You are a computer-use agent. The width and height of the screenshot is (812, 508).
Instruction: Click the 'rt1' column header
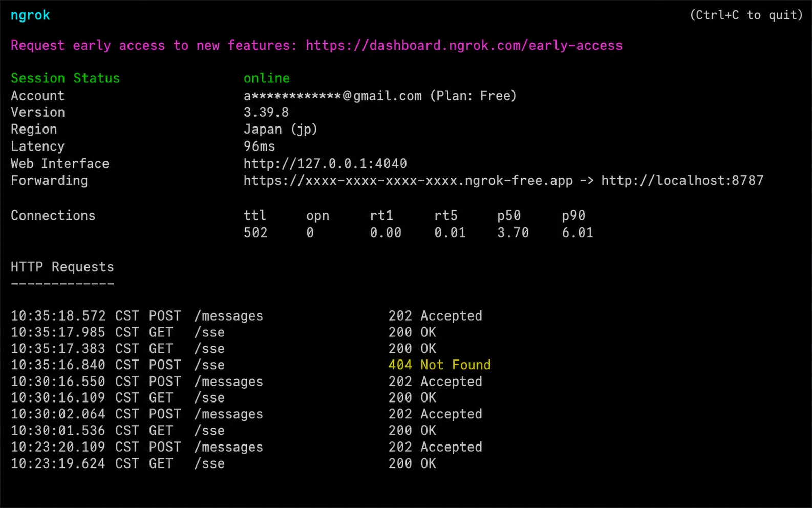click(381, 216)
